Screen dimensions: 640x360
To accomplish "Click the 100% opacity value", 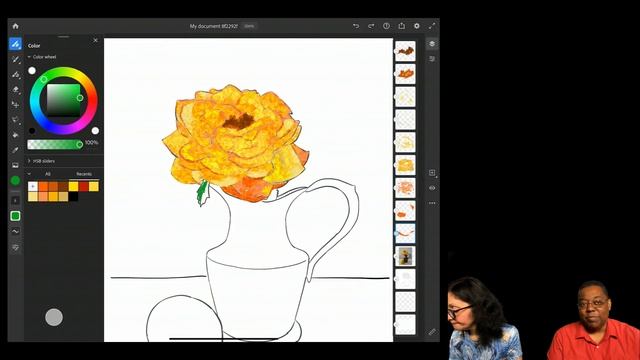I will point(91,142).
